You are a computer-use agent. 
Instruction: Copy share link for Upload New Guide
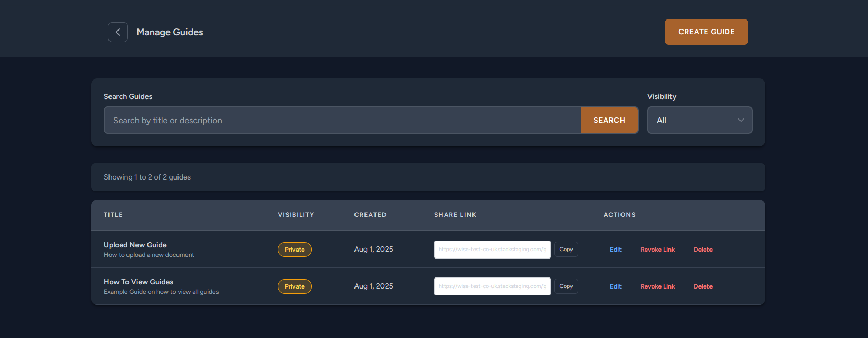tap(566, 250)
